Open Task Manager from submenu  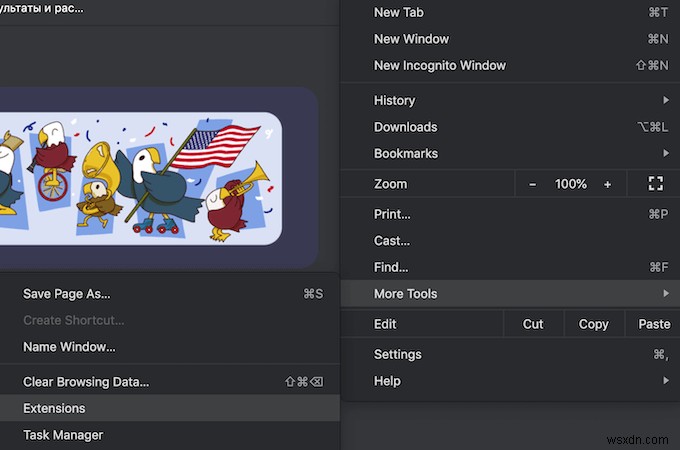pyautogui.click(x=63, y=435)
